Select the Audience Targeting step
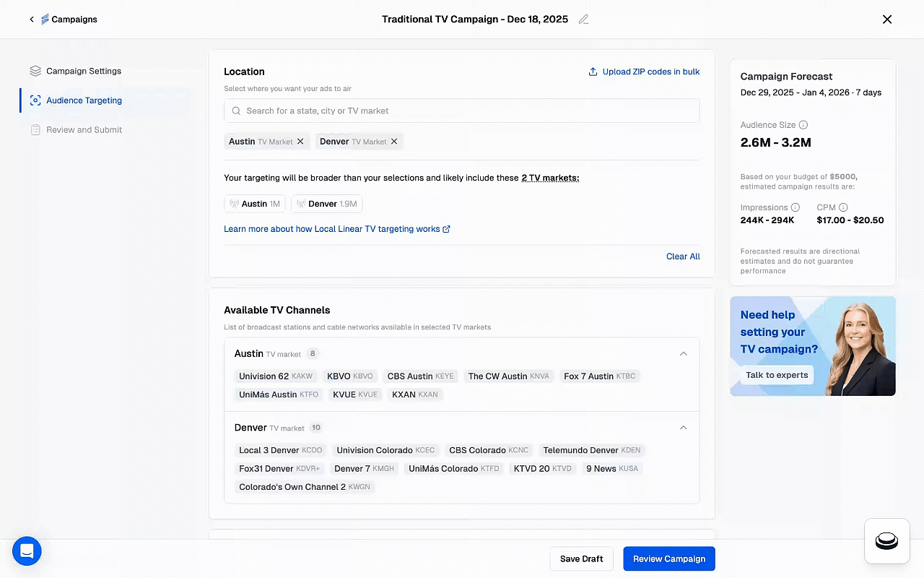Viewport: 924px width, 578px height. coord(84,100)
